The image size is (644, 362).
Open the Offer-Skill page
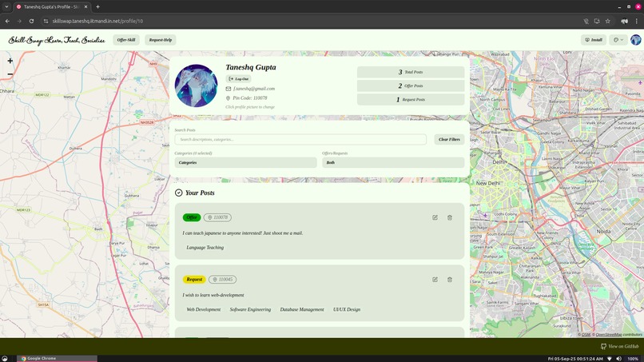coord(126,40)
